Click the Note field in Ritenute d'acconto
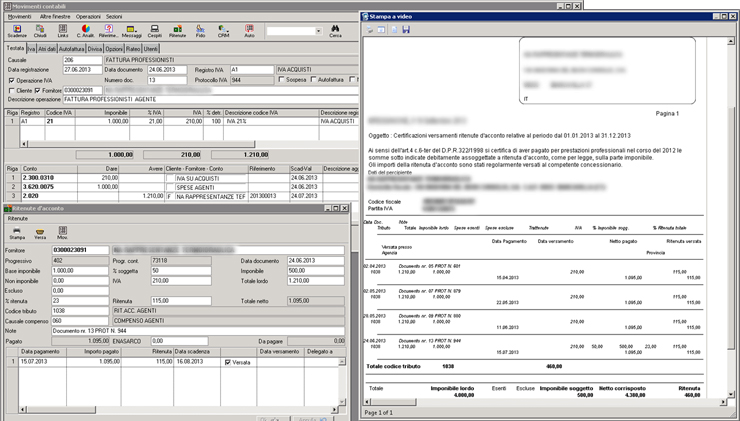The height and width of the screenshot is (421, 740). [198, 331]
